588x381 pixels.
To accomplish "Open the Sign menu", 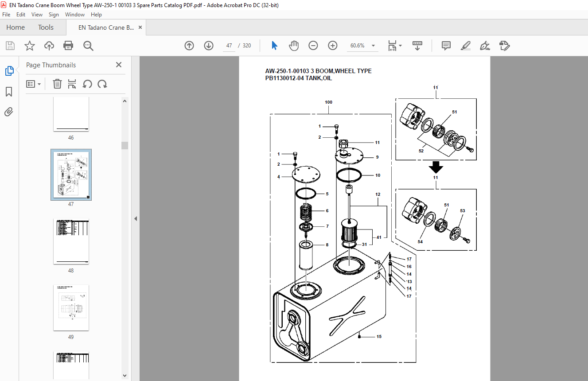I will click(54, 15).
